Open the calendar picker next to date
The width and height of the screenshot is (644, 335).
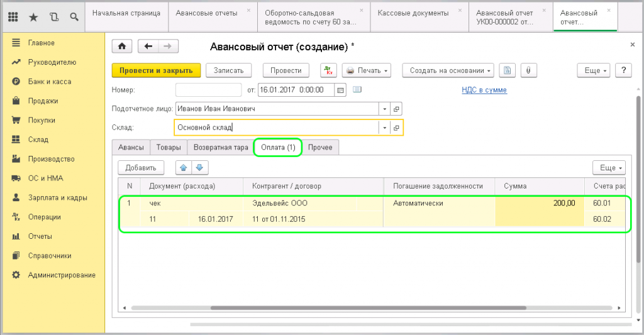341,90
